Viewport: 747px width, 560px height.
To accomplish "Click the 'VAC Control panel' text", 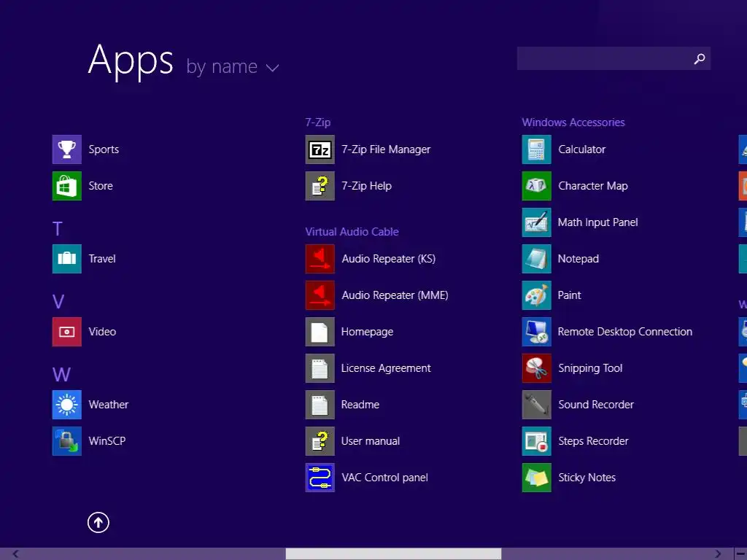I will (x=384, y=478).
